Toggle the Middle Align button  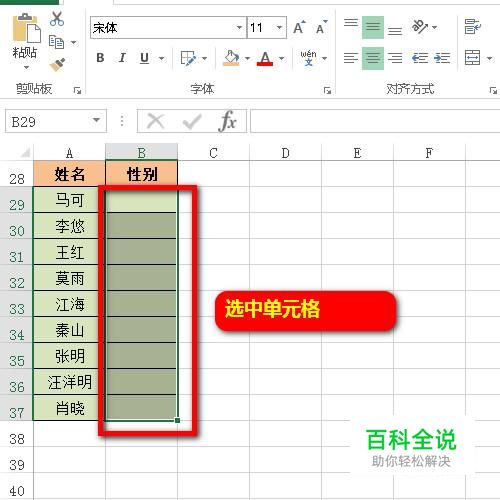point(373,27)
